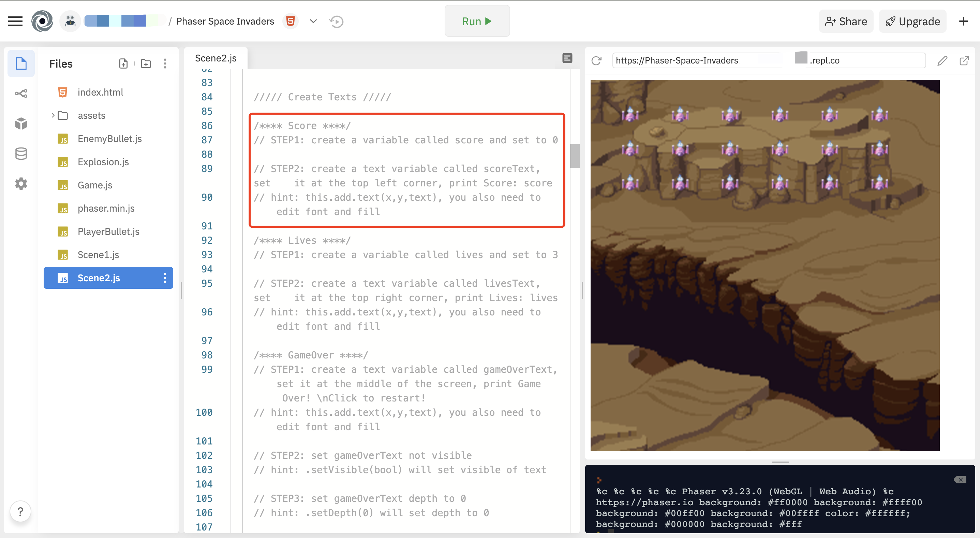The image size is (980, 538).
Task: Click the new folder icon
Action: pyautogui.click(x=146, y=63)
